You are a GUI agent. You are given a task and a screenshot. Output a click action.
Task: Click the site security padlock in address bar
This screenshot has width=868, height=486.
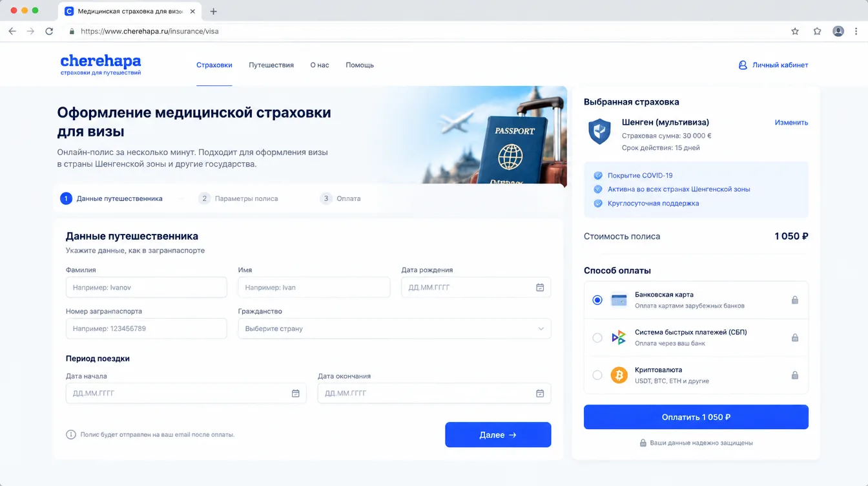[x=72, y=31]
